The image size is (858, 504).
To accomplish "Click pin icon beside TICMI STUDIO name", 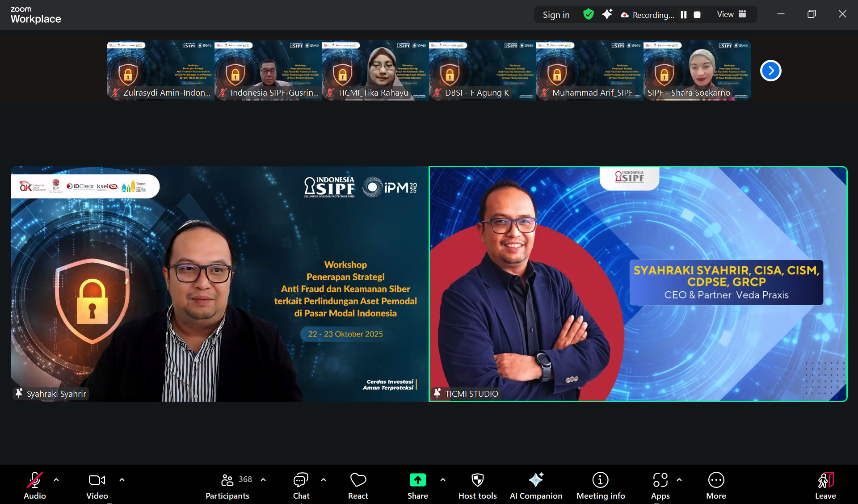I will coord(437,393).
